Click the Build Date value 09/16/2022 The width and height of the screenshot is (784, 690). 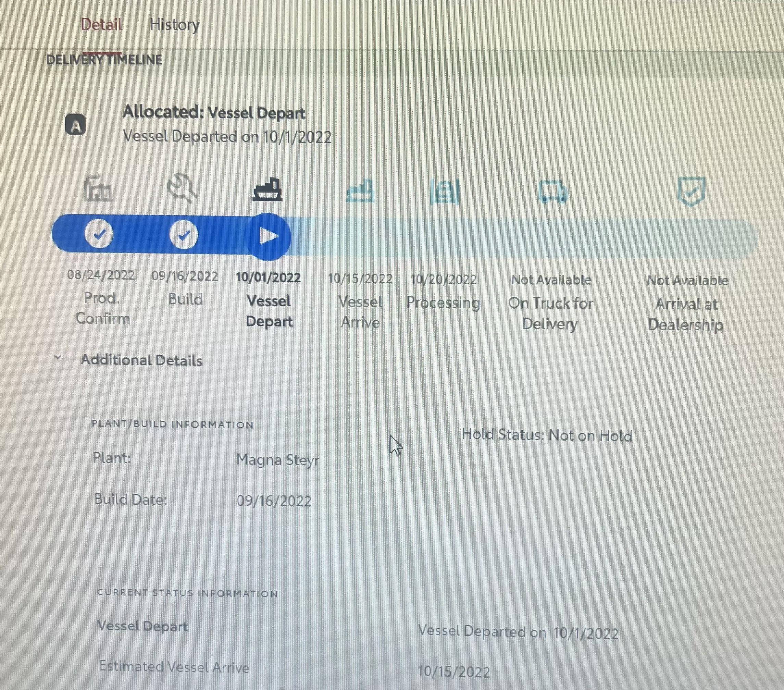tap(274, 501)
